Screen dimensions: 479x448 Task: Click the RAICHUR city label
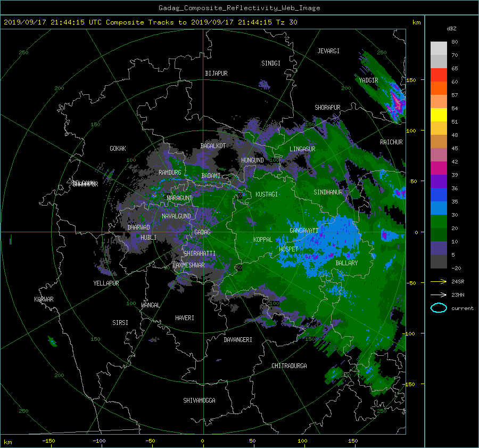pyautogui.click(x=391, y=142)
